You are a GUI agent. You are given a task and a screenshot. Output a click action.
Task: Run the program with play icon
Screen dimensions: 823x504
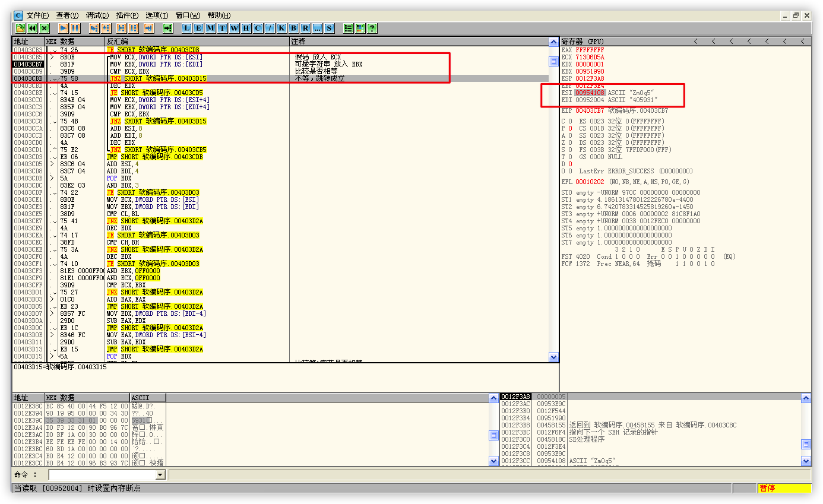coord(63,28)
